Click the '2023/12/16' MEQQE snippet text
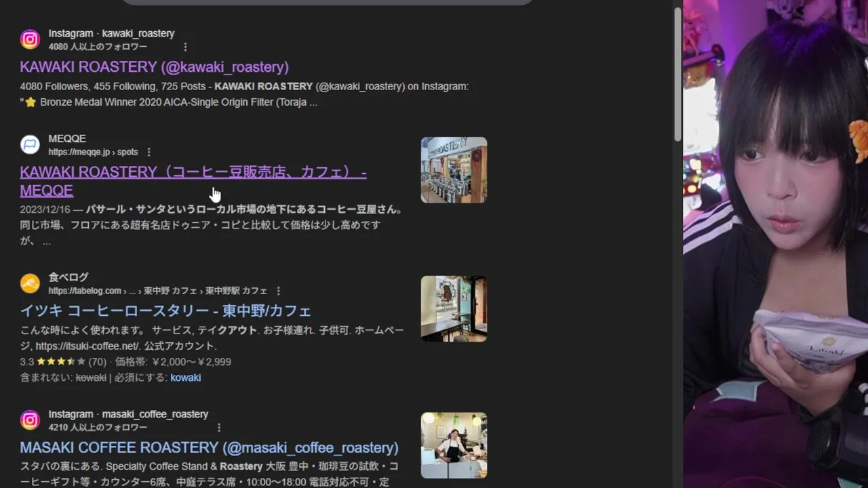The width and height of the screenshot is (868, 488). [x=45, y=209]
